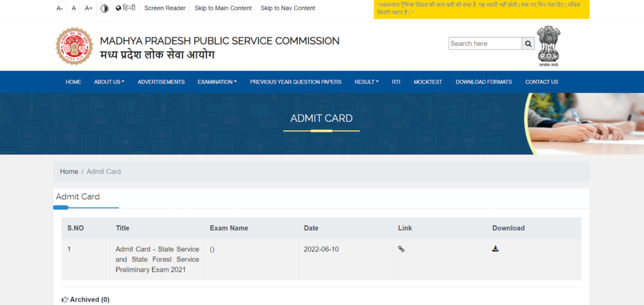The image size is (644, 305).
Task: Expand the Archived (0) section
Action: (x=86, y=299)
